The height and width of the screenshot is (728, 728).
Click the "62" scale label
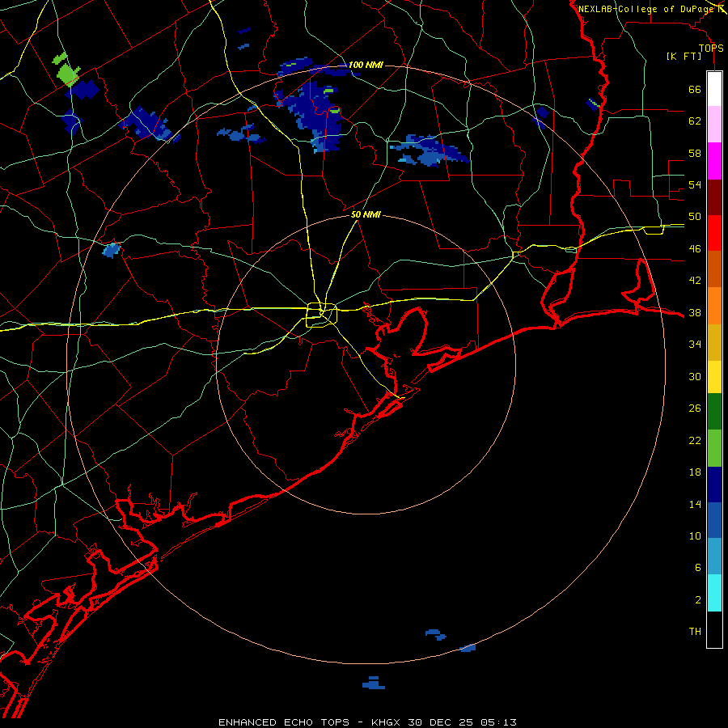pos(695,121)
